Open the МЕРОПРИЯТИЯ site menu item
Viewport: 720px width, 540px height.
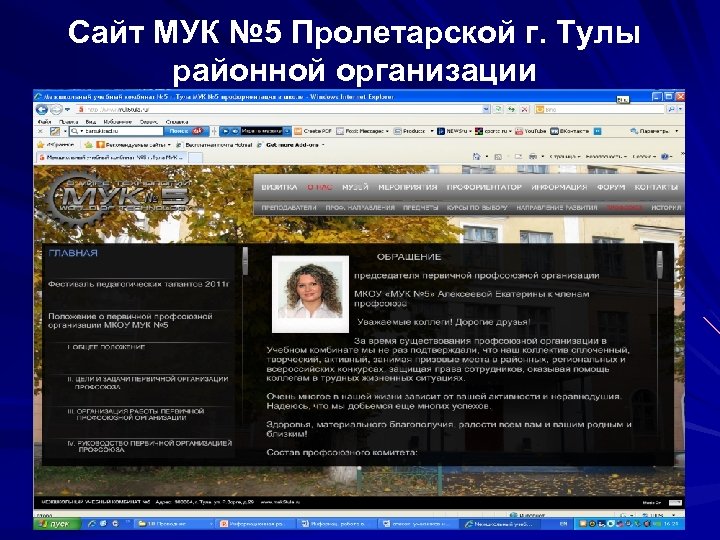point(407,187)
